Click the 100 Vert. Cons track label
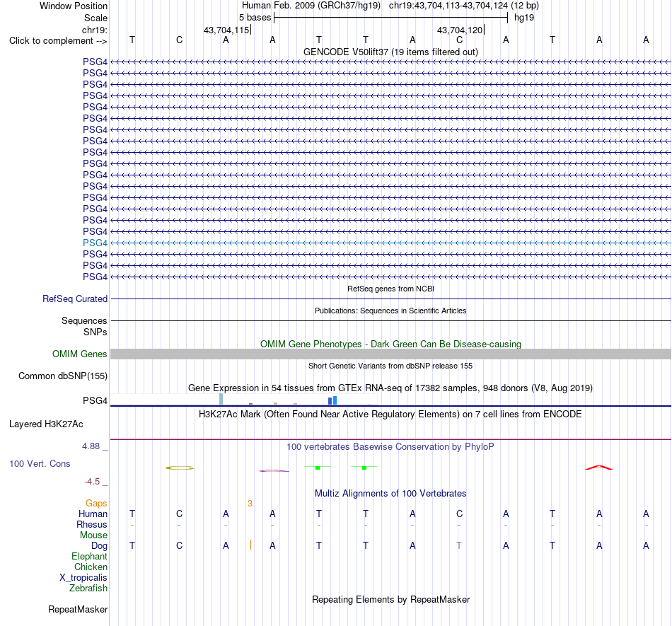The width and height of the screenshot is (672, 626). (x=40, y=463)
